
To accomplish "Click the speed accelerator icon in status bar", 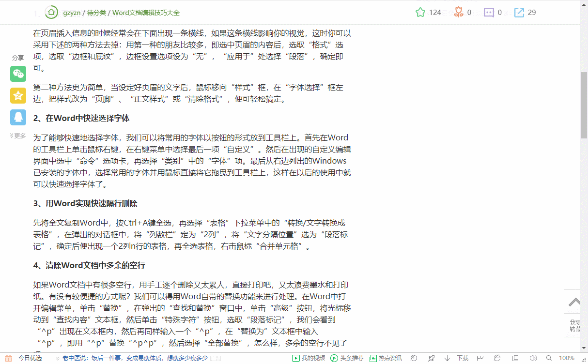I will click(414, 358).
